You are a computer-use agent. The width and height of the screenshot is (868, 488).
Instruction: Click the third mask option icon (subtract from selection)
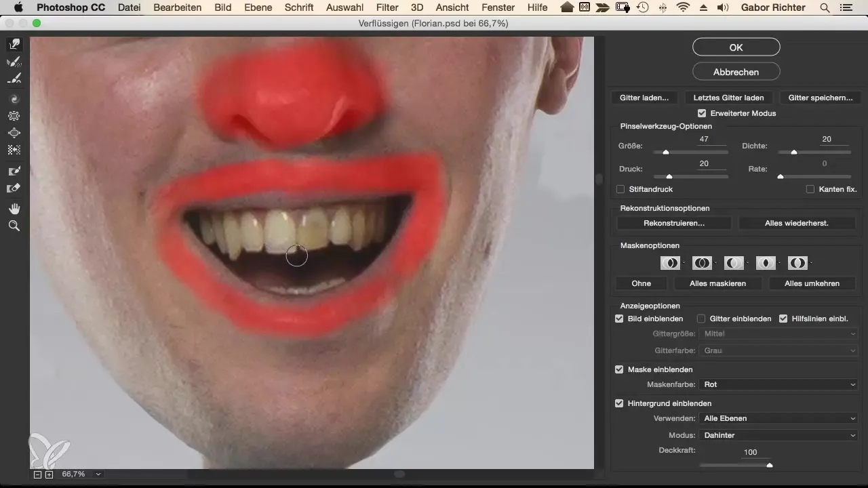(734, 262)
